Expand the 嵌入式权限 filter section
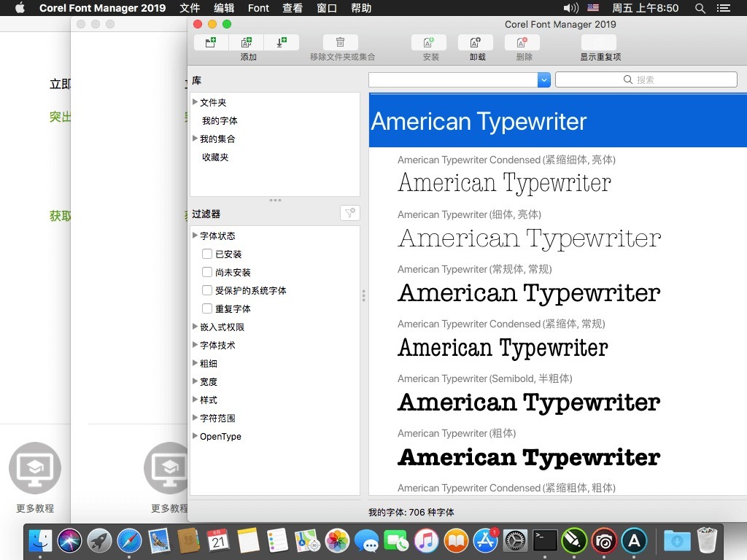747x560 pixels. [195, 327]
